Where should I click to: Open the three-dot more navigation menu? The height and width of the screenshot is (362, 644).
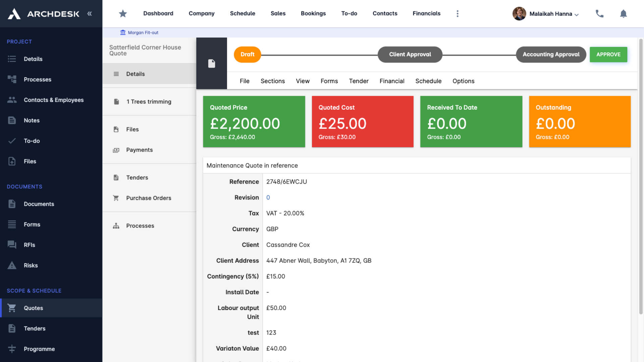[x=458, y=14]
